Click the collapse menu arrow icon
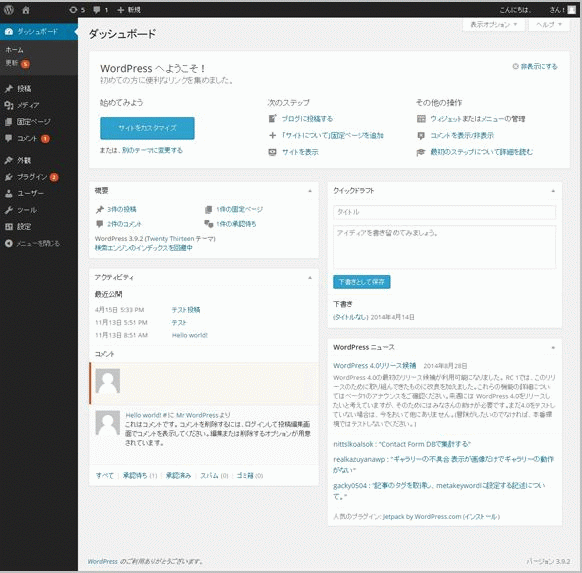The image size is (582, 573). coord(9,243)
